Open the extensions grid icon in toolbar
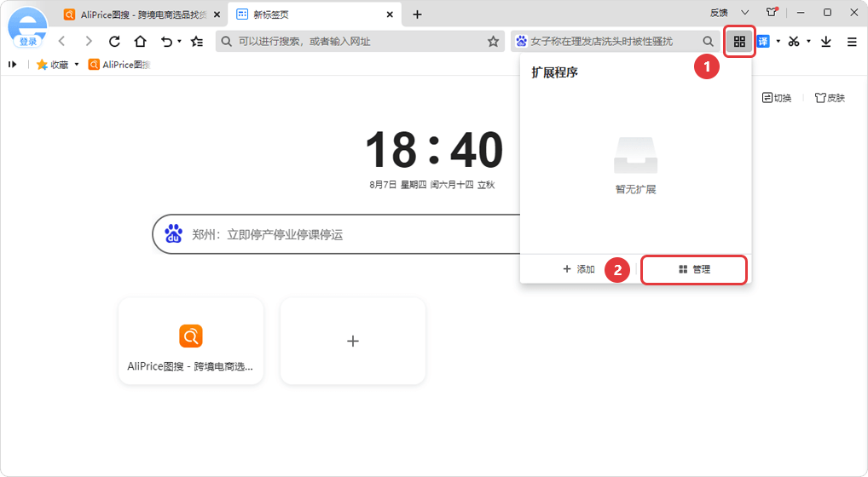The image size is (868, 477). coord(739,41)
